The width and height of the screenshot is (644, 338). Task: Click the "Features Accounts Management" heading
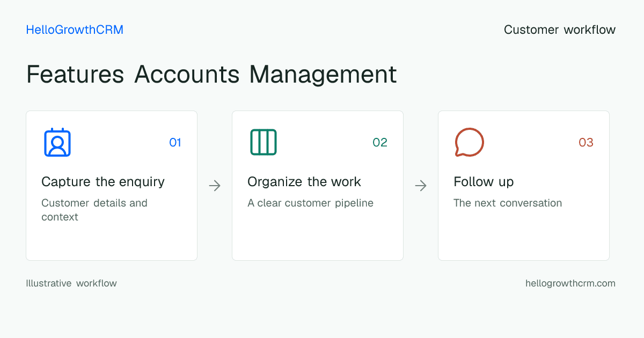[211, 74]
